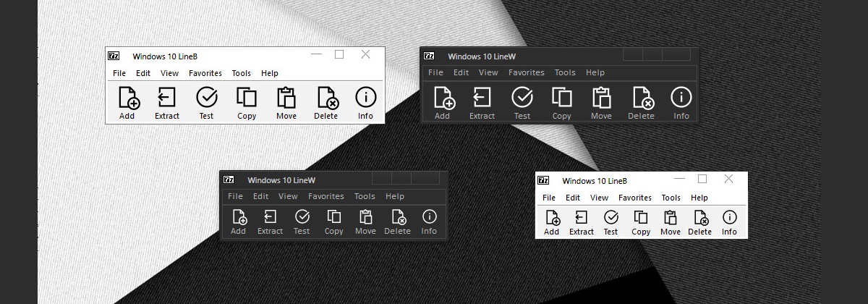Click Delete icon in large dark LineW window
868x304 pixels.
click(x=642, y=98)
